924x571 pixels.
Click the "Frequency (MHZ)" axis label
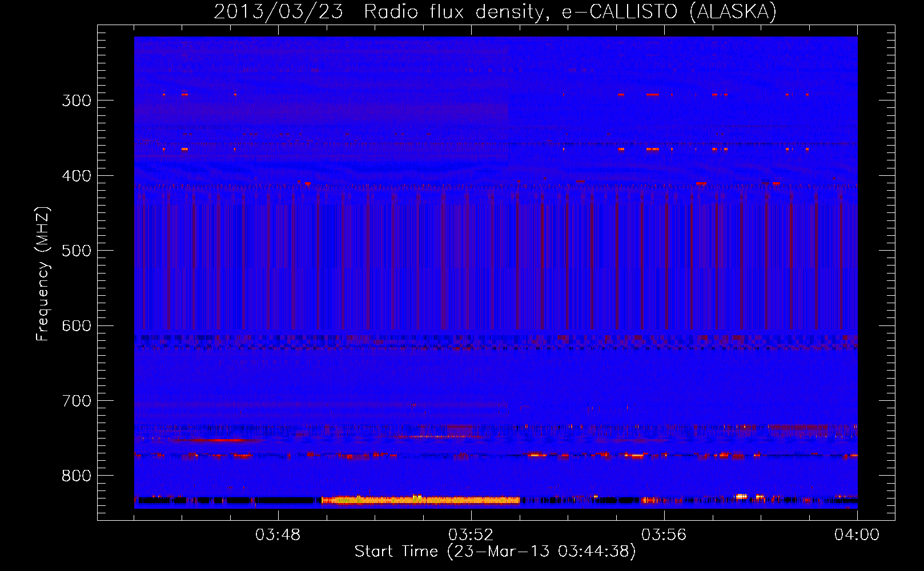click(x=43, y=274)
